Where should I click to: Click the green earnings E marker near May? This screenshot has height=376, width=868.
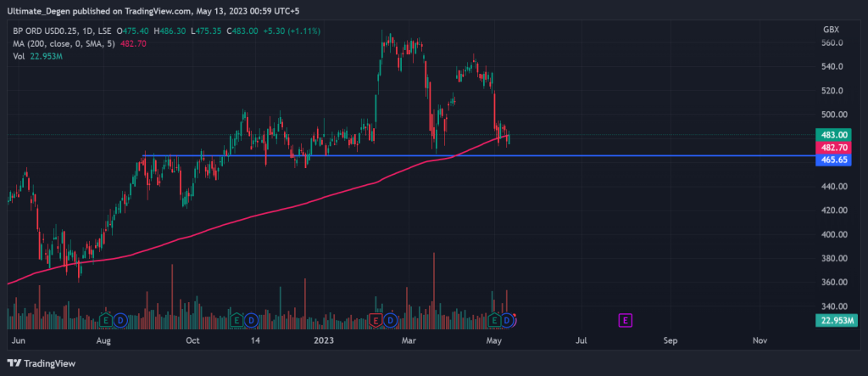tap(494, 320)
